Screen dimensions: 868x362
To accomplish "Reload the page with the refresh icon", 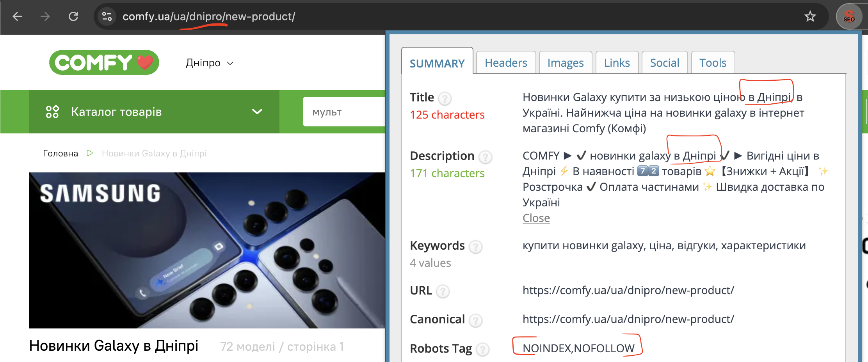I will pos(73,16).
